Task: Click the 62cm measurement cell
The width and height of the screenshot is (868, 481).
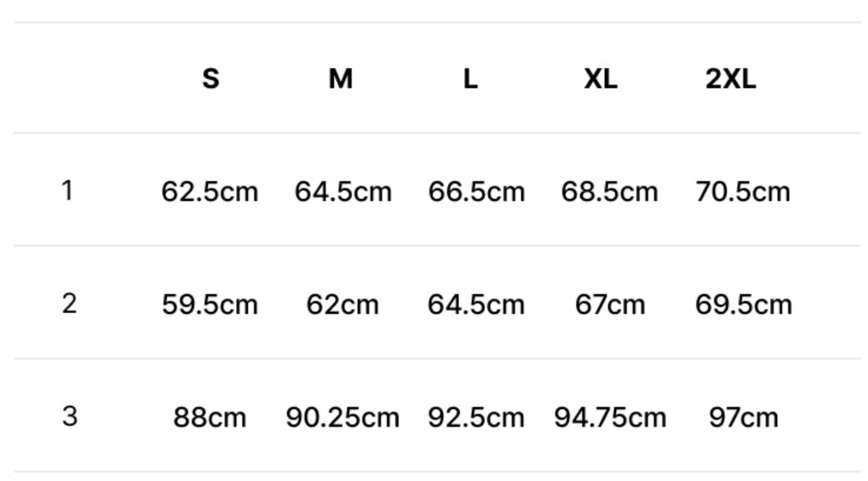Action: pyautogui.click(x=342, y=304)
